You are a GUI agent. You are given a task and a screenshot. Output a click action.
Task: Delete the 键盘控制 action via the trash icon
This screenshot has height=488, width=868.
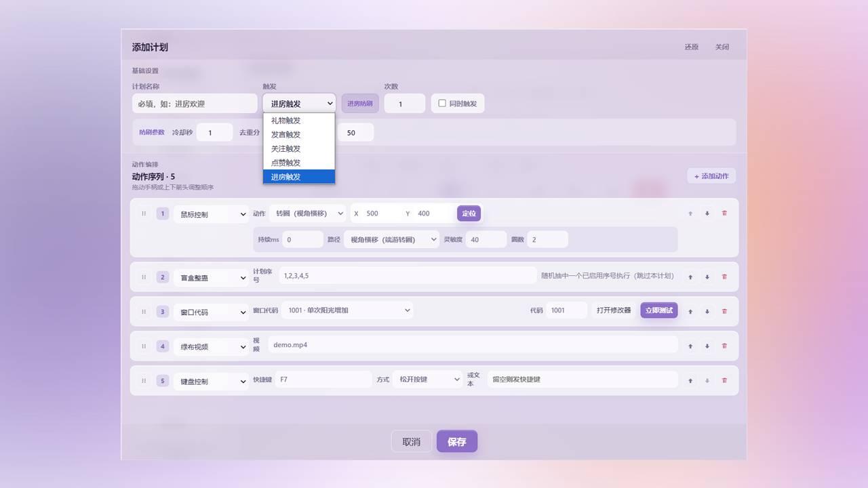(x=724, y=380)
